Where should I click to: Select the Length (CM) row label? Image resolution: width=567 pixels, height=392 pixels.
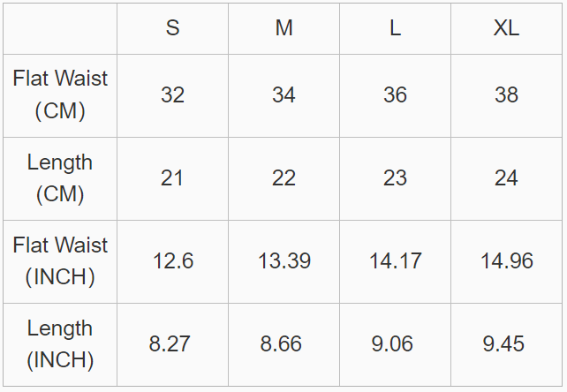click(x=60, y=178)
